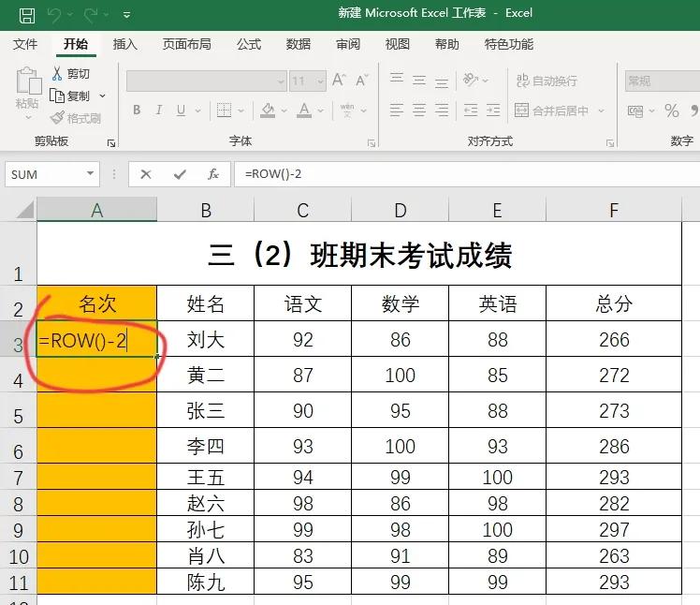Open the 对齐方式 alignment dialog launcher

[x=610, y=143]
